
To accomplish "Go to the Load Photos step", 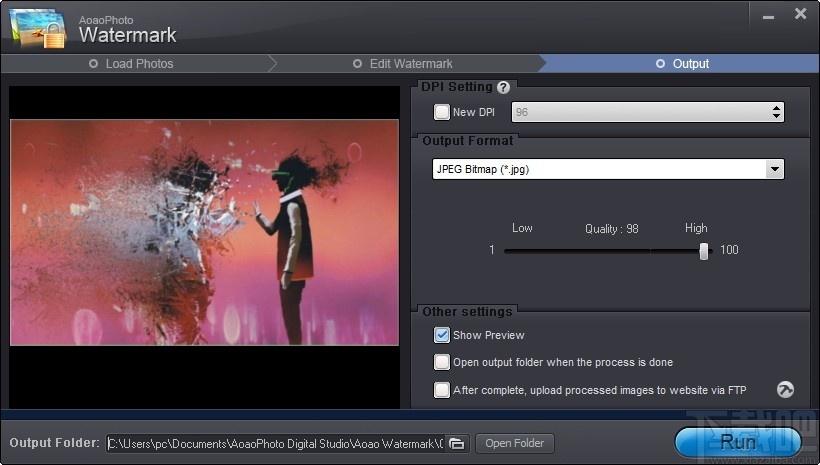I will click(131, 64).
